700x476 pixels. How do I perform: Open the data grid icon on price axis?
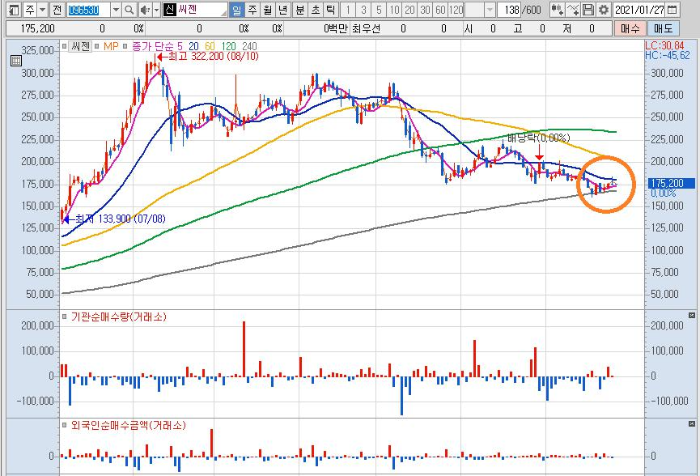click(16, 61)
